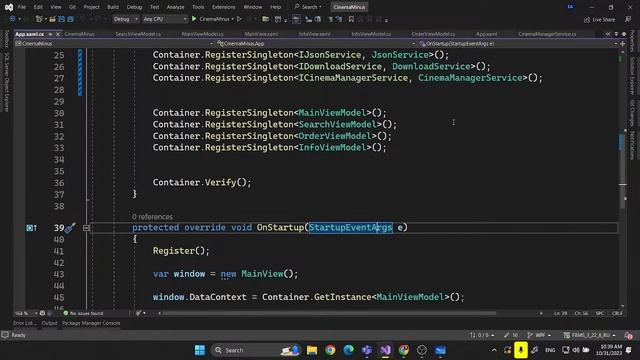Close the App.xaml.cs tab
The image size is (640, 360).
(x=58, y=34)
